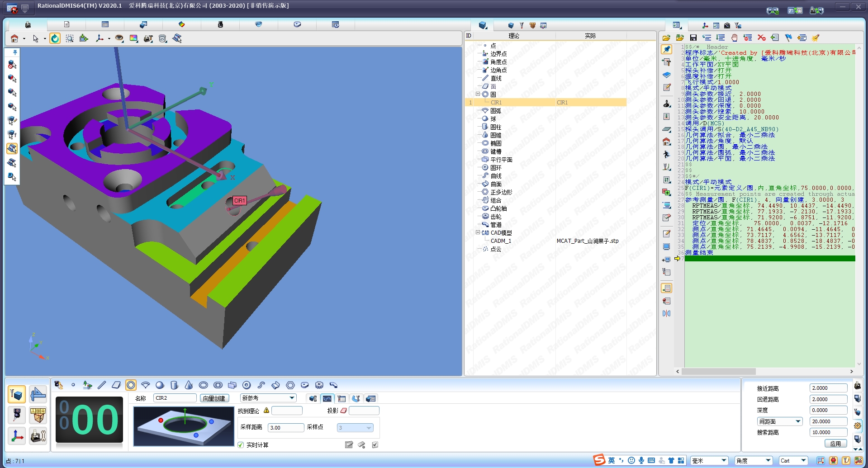Select the sphere feature tool
This screenshot has height=468, width=868.
pos(160,385)
